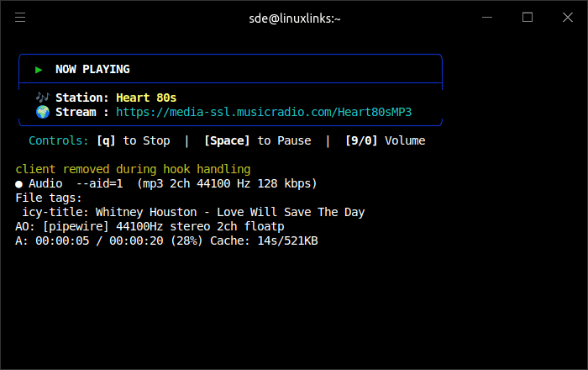This screenshot has height=370, width=588.
Task: Click the Heart 80s station name
Action: click(146, 98)
